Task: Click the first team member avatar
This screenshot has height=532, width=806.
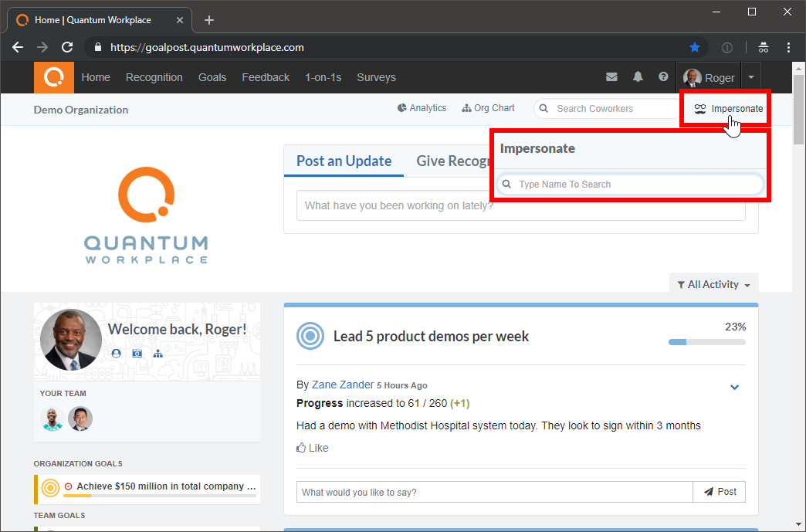Action: coord(52,418)
